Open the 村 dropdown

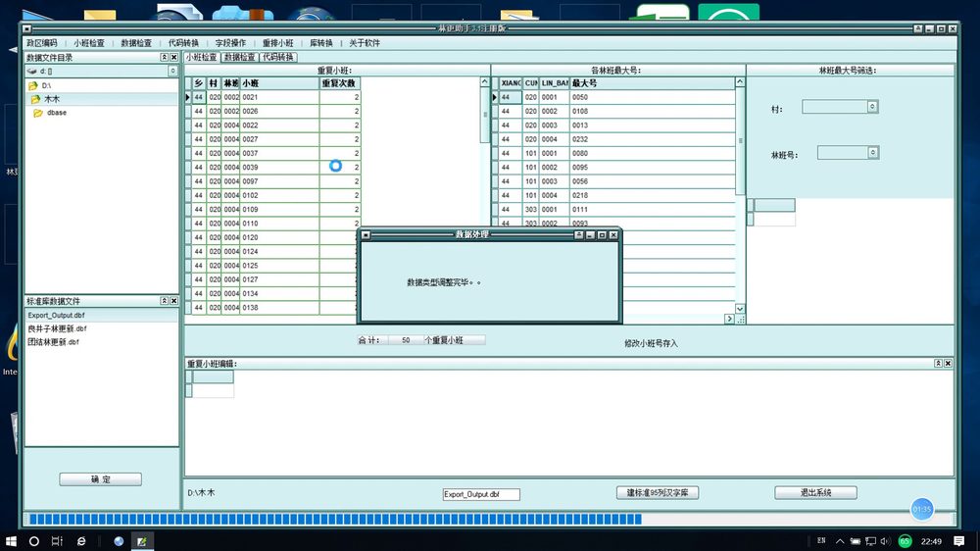pos(872,107)
